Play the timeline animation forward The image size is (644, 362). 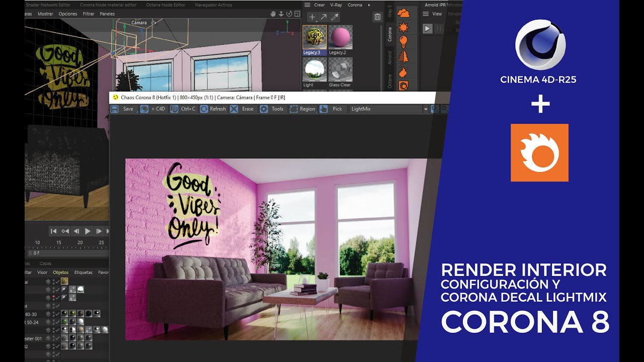[x=88, y=231]
